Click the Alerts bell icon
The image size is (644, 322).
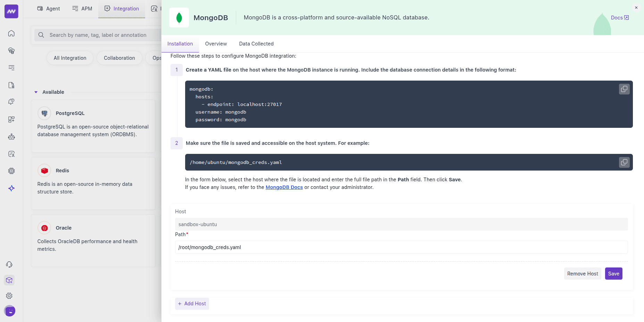[x=11, y=101]
